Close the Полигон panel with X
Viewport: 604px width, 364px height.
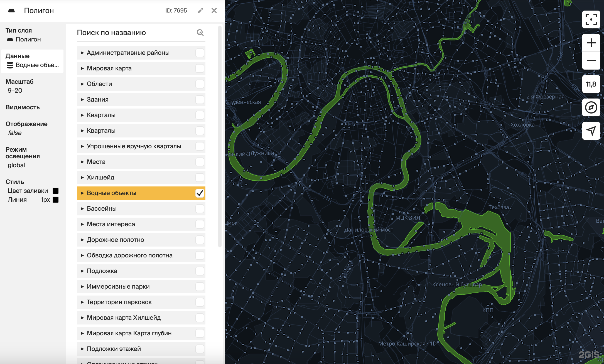click(x=214, y=11)
